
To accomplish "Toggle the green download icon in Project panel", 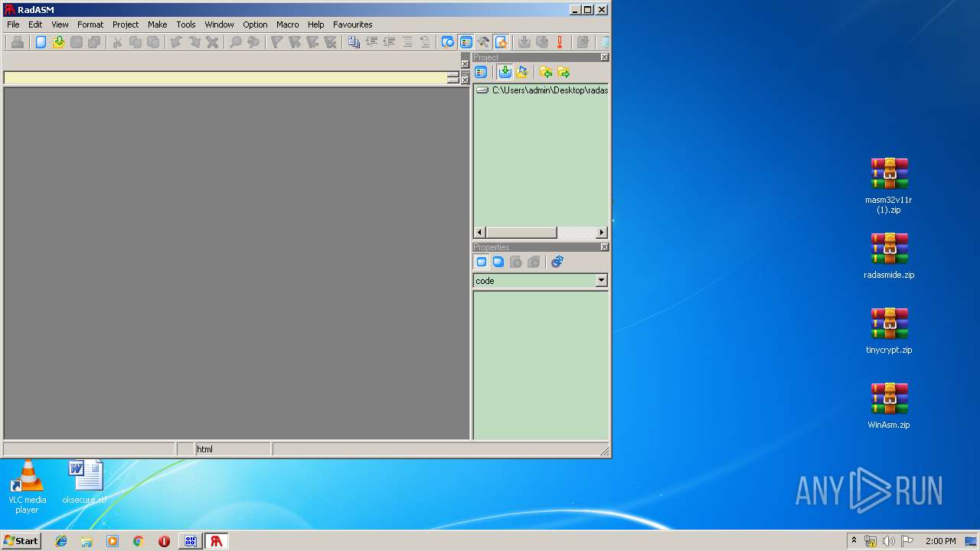I will tap(505, 72).
